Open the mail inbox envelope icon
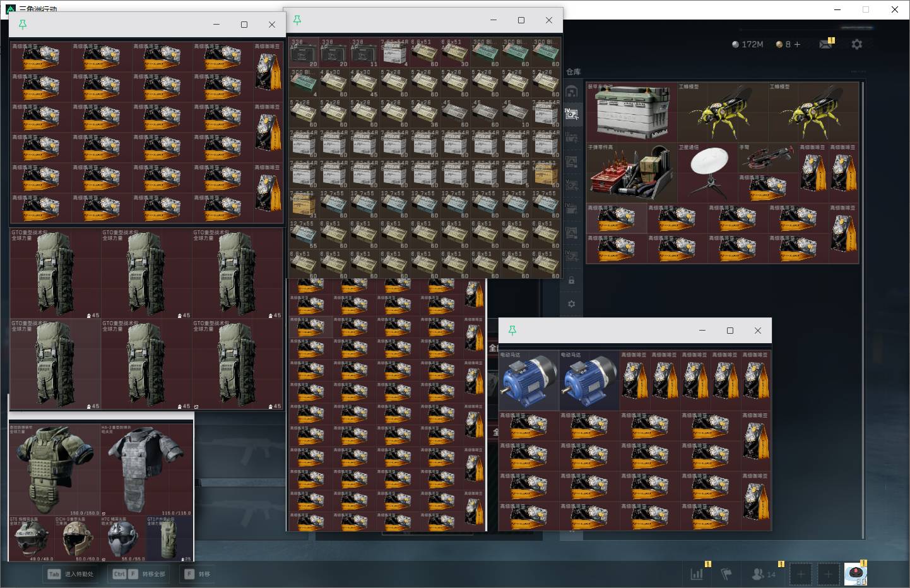This screenshot has height=588, width=910. (825, 44)
